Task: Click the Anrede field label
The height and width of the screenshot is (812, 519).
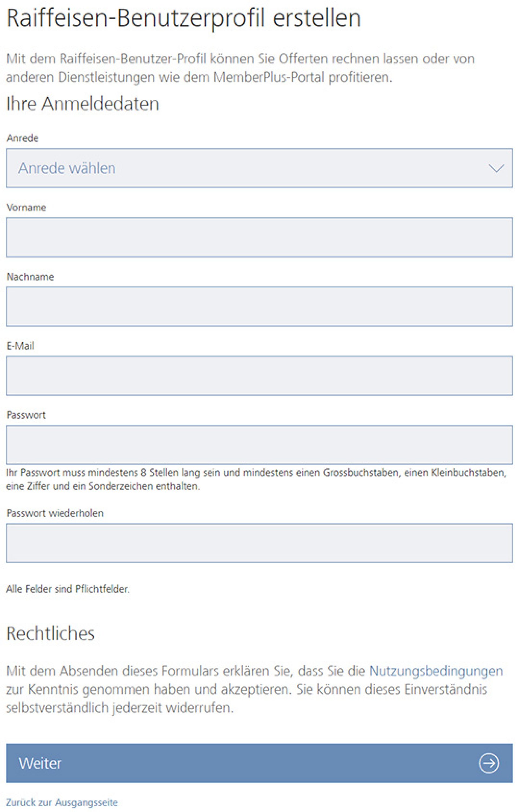Action: 22,138
